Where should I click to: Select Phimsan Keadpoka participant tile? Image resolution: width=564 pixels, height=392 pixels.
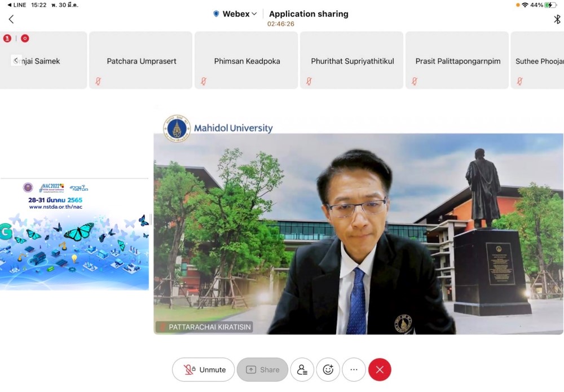247,61
